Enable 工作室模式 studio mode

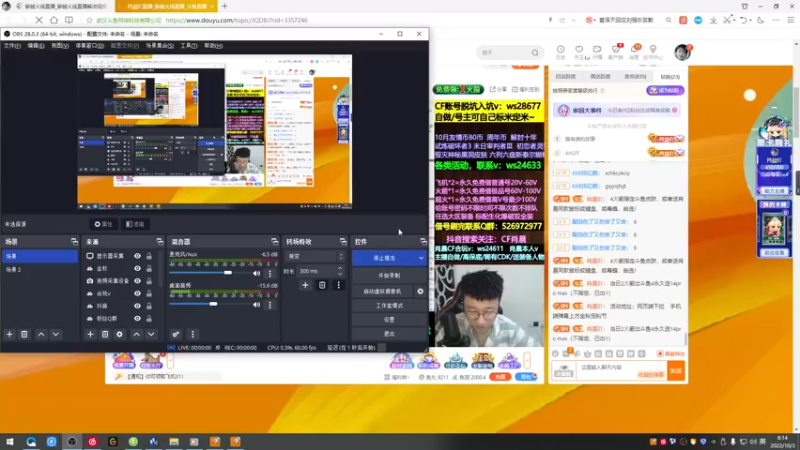[389, 306]
